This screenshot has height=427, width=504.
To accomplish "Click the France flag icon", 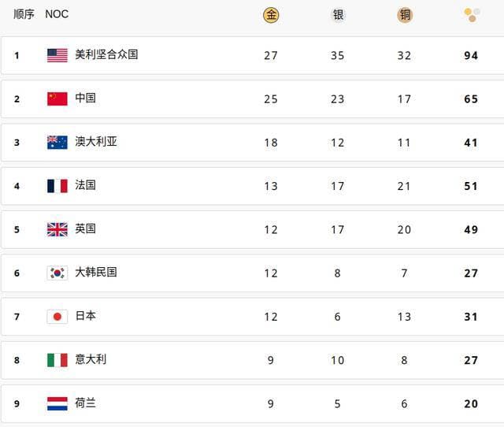I will [x=57, y=186].
